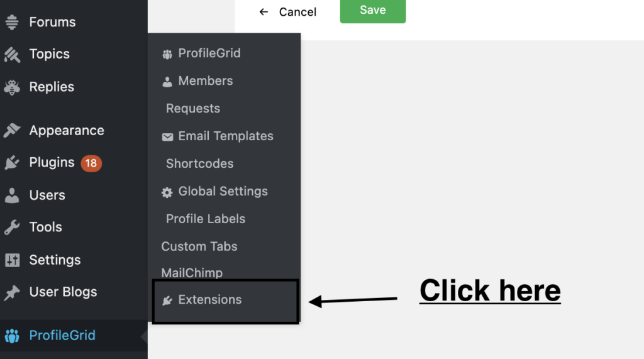Viewport: 644px width, 359px height.
Task: Click the ProfileGrid group icon in sidebar
Action: (11, 336)
